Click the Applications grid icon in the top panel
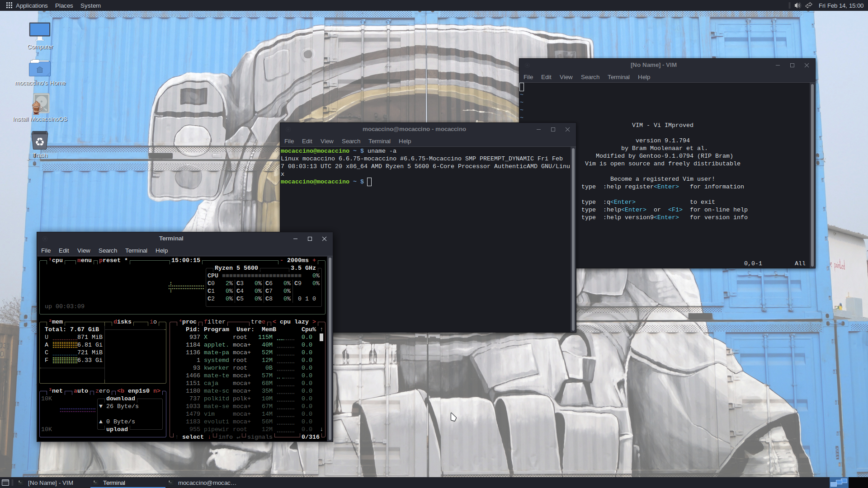Viewport: 868px width, 488px height. click(9, 5)
